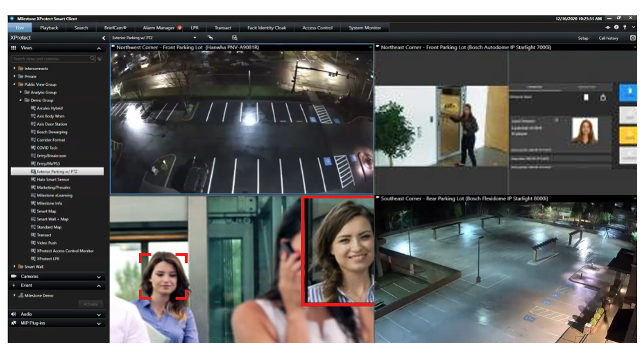Click the Activate button
This screenshot has width=644, height=358.
coord(91,304)
